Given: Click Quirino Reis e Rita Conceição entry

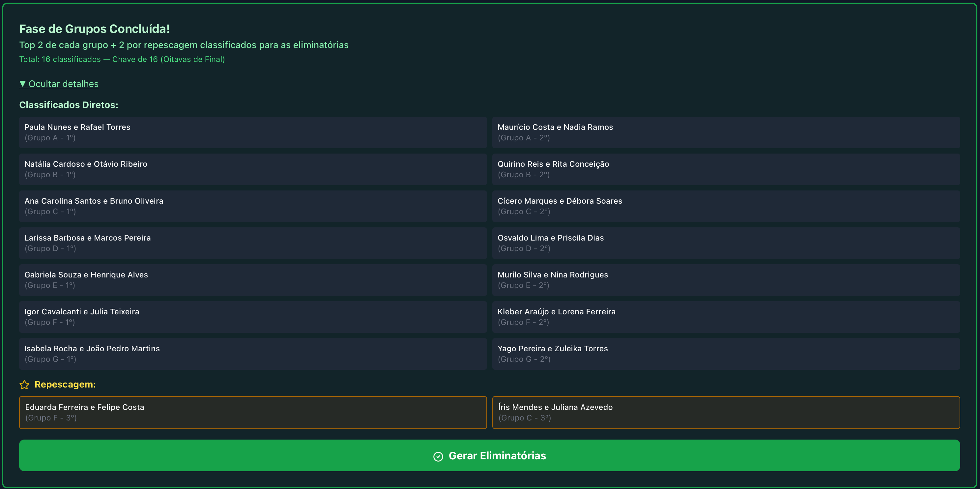Looking at the screenshot, I should (726, 169).
